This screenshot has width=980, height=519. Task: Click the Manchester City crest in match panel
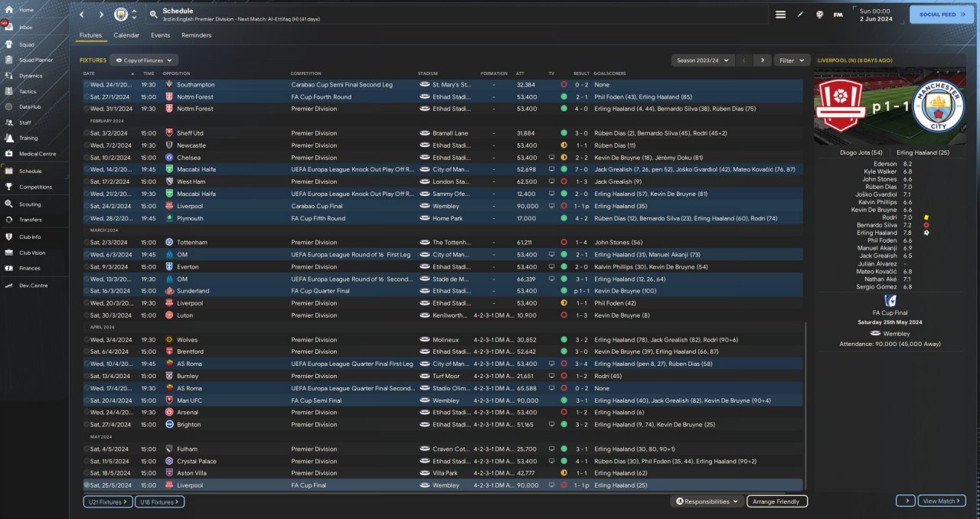pyautogui.click(x=938, y=106)
